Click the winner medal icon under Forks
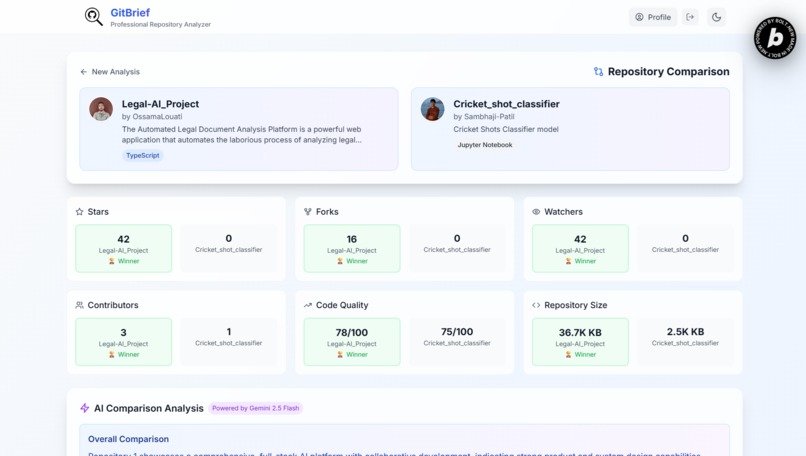 [340, 261]
